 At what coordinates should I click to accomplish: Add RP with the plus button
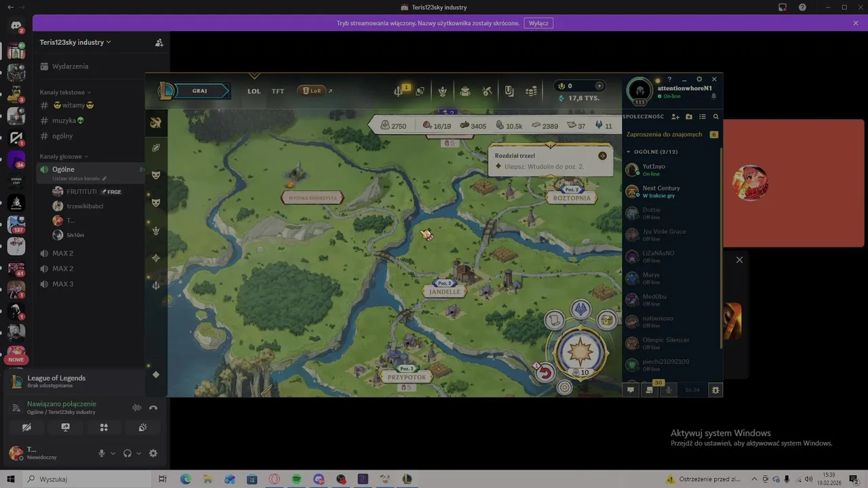click(599, 86)
